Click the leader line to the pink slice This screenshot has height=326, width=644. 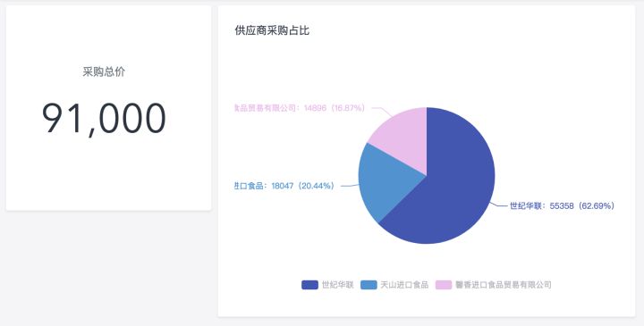click(383, 111)
